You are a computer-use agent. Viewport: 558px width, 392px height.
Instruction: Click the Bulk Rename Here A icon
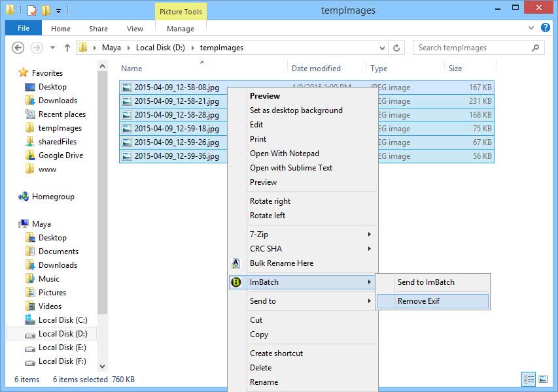tap(235, 263)
